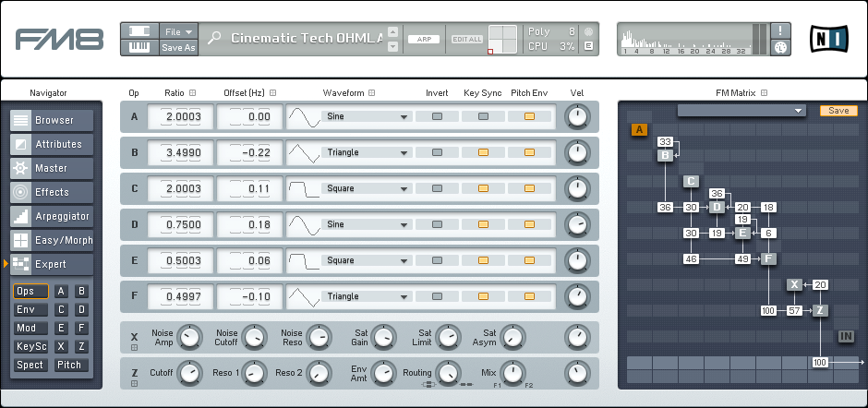
Task: Open Waveform dropdown for operator F
Action: click(x=367, y=296)
